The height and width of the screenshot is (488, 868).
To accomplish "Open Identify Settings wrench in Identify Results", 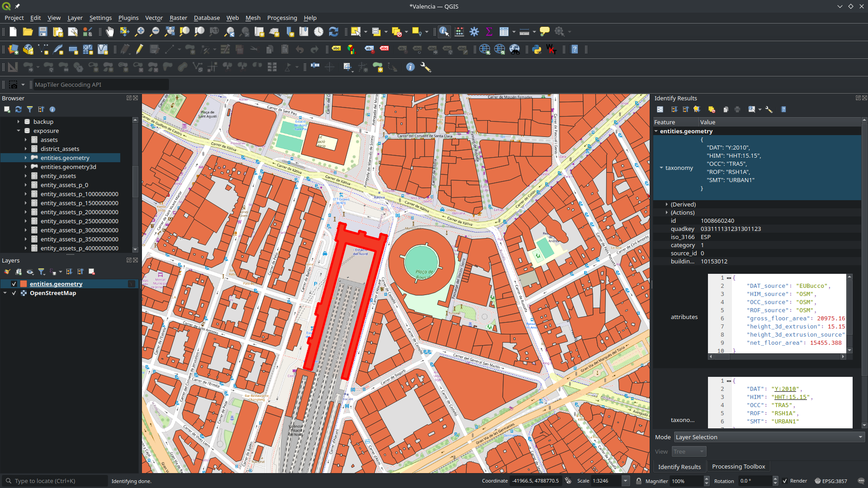I will 769,109.
